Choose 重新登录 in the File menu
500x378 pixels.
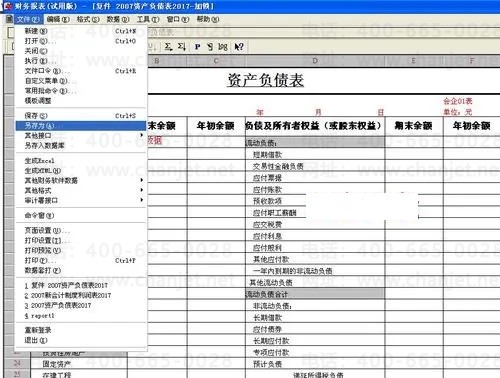[x=81, y=330]
